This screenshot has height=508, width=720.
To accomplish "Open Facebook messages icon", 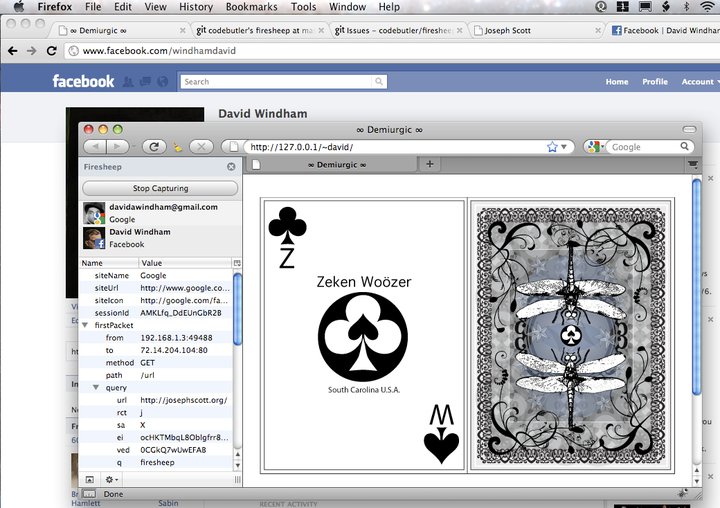I will [145, 81].
